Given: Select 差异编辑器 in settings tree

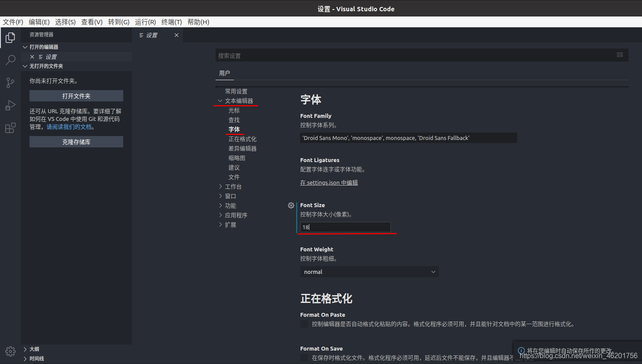Looking at the screenshot, I should 242,149.
